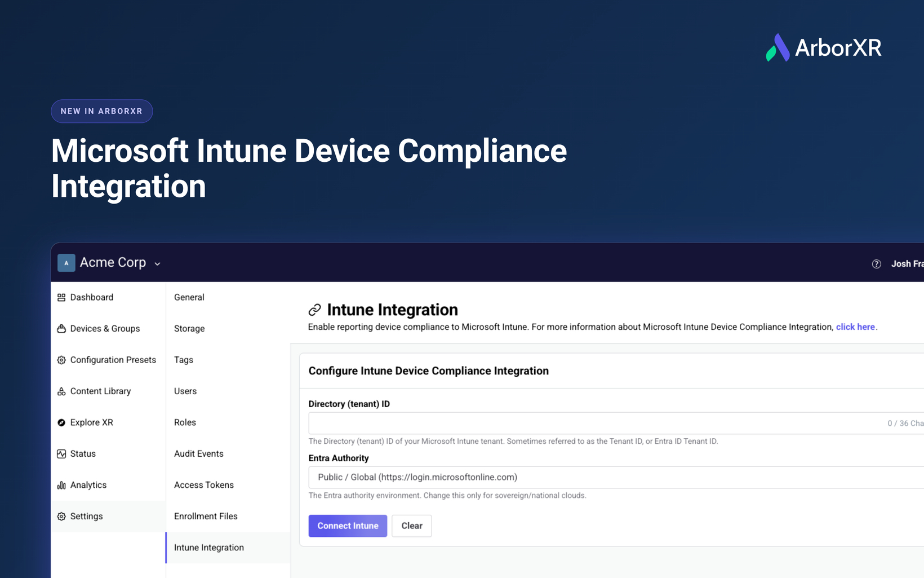Focus the Directory (tenant) ID field
Viewport: 924px width, 578px height.
(616, 423)
